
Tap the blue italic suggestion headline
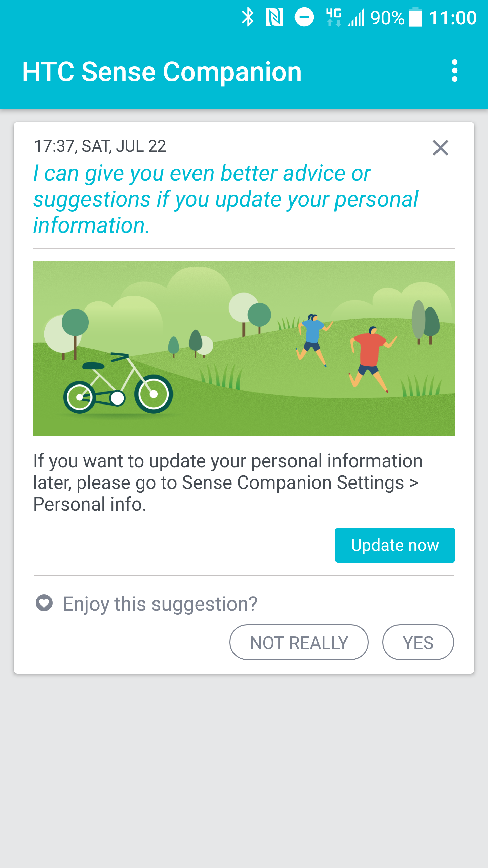[226, 199]
